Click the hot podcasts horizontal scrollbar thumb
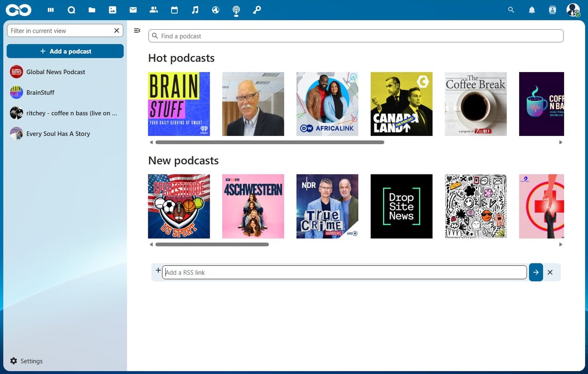 click(x=270, y=142)
